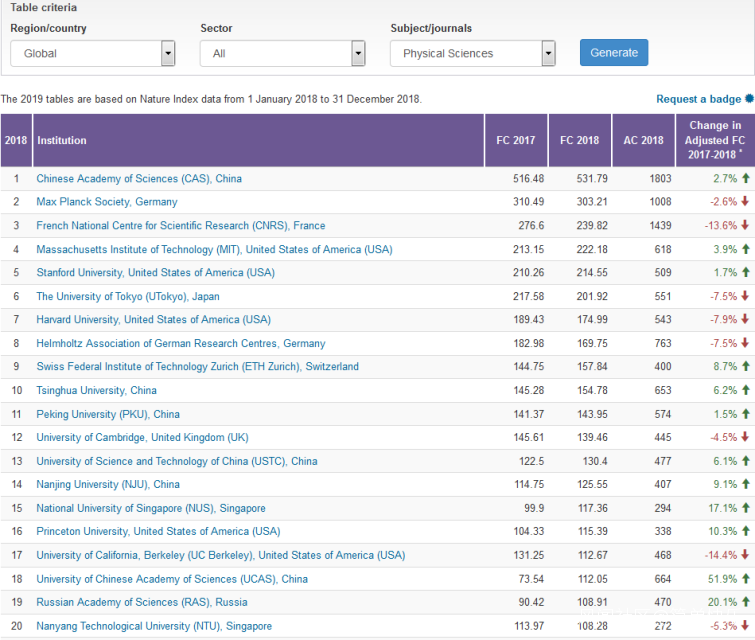Open Tsinghua University, China link
Screen dimensions: 755x640
click(x=96, y=391)
